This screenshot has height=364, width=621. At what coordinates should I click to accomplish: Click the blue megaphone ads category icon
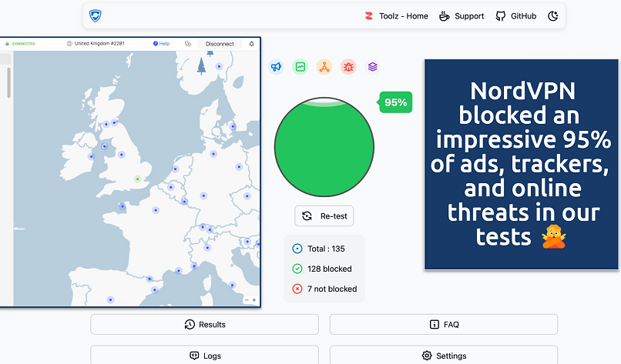276,67
